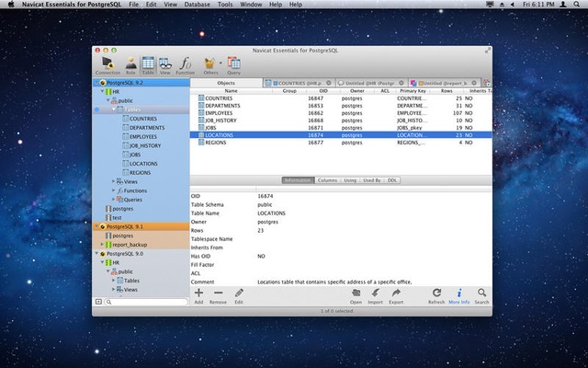The width and height of the screenshot is (588, 368).
Task: Expand the Views node under PostgreSQL 9.2
Action: (x=114, y=181)
